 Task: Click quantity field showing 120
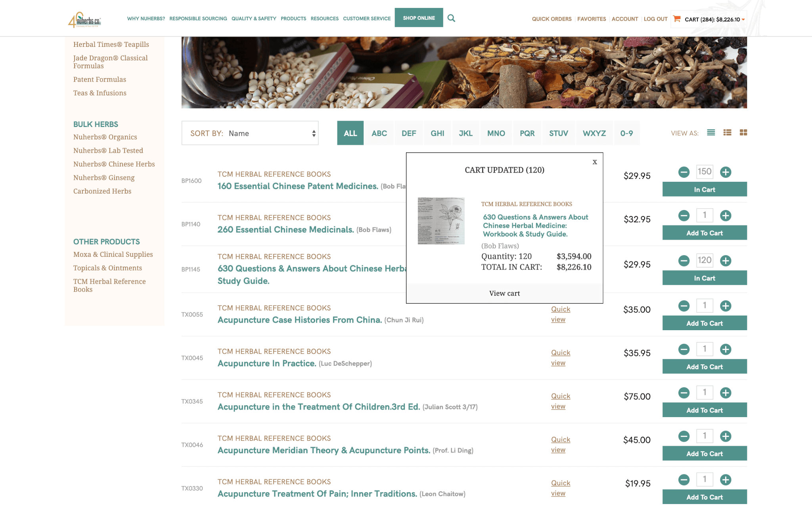coord(705,260)
